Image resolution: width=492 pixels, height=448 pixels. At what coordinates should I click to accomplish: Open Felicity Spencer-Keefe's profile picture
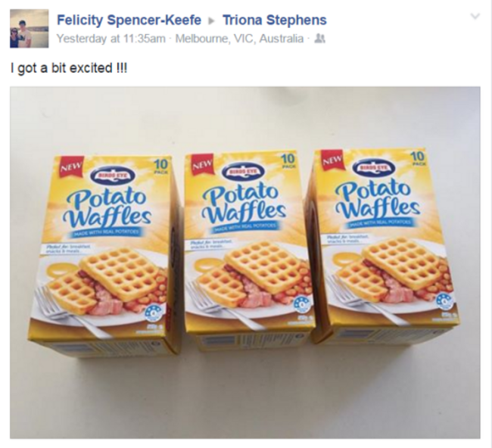30,29
